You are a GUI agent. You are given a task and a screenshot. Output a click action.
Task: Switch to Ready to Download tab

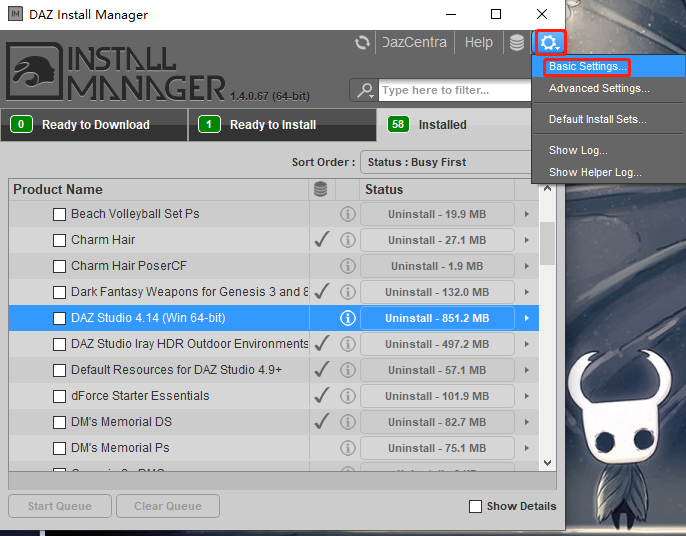tap(94, 125)
